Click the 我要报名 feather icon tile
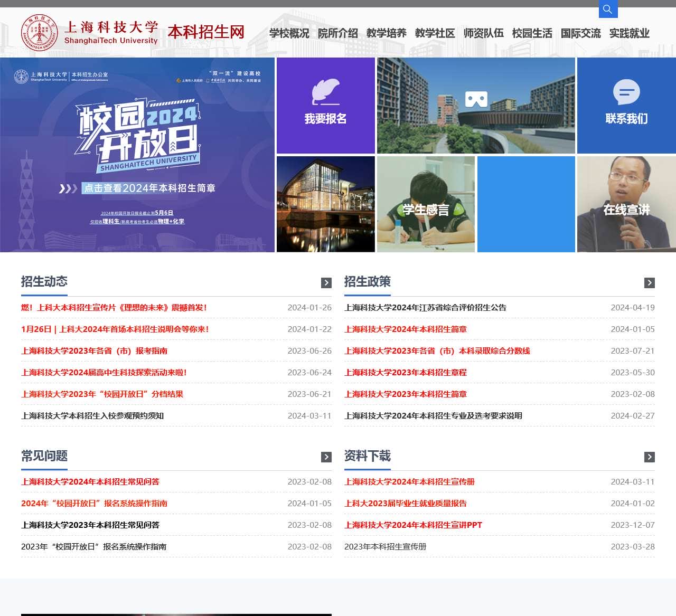This screenshot has width=676, height=616. click(326, 106)
